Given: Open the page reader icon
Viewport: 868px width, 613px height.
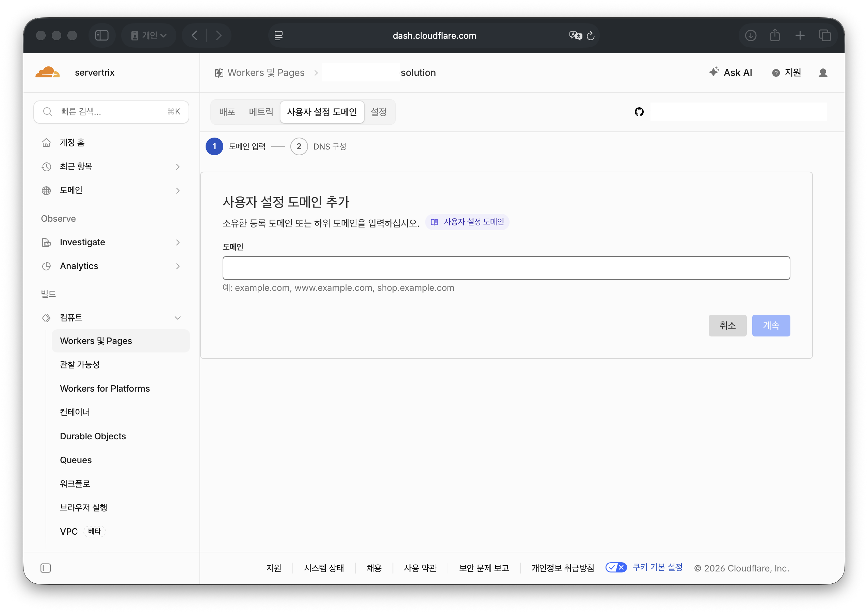Looking at the screenshot, I should pos(279,35).
